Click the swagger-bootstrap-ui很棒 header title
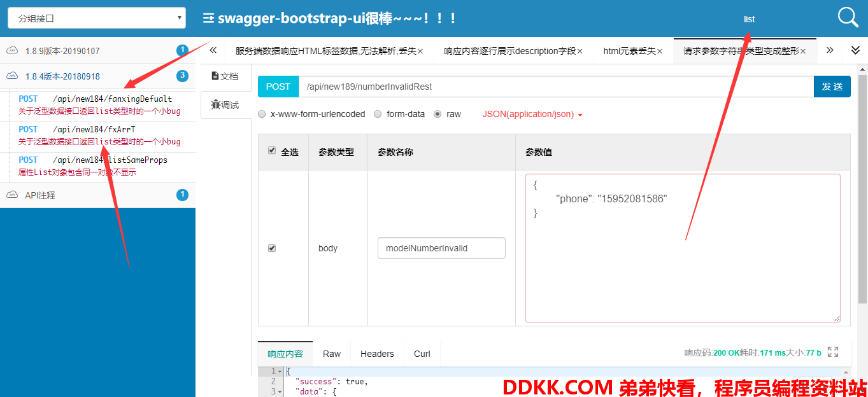 pyautogui.click(x=337, y=18)
